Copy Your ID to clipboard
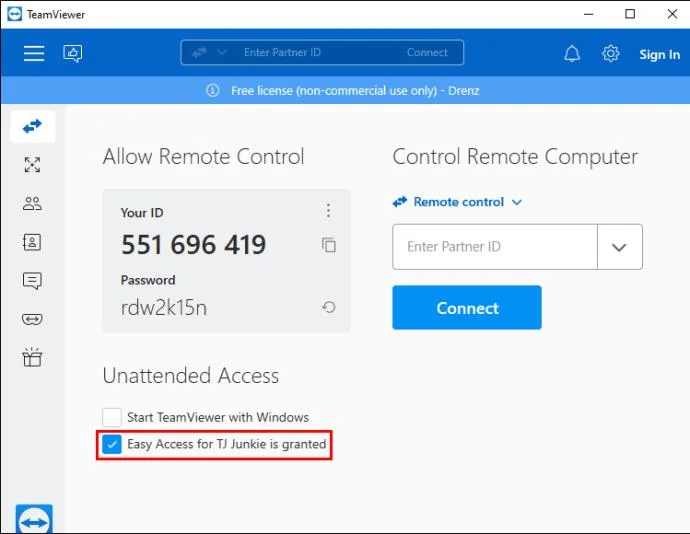Screen dimensions: 690x534 coord(329,245)
